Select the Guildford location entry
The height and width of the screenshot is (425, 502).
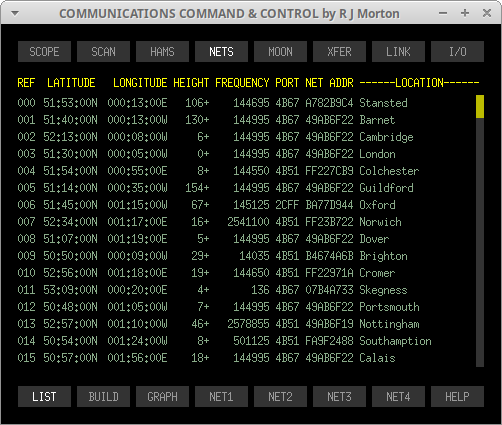[x=386, y=188]
